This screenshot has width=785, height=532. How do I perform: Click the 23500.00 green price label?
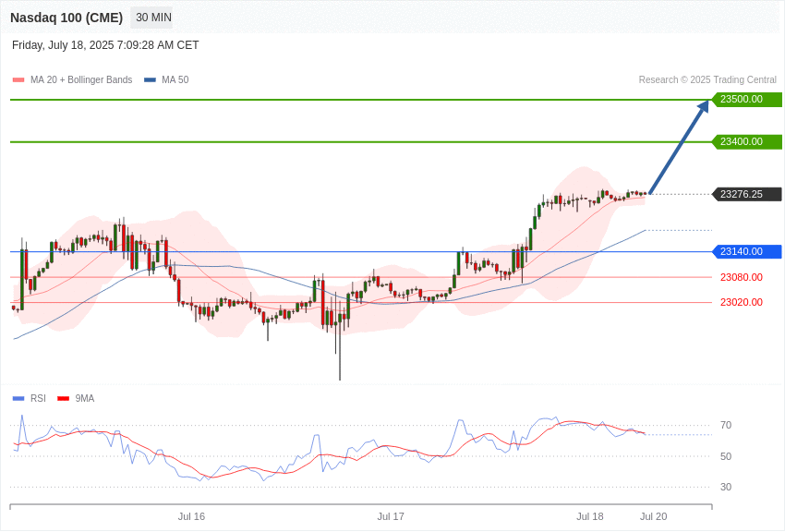(x=745, y=99)
